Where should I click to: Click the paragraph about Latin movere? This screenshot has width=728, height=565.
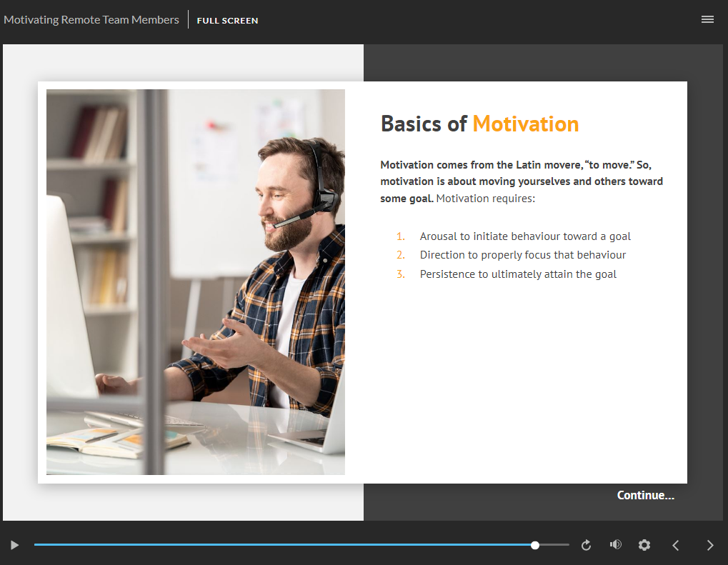point(522,181)
